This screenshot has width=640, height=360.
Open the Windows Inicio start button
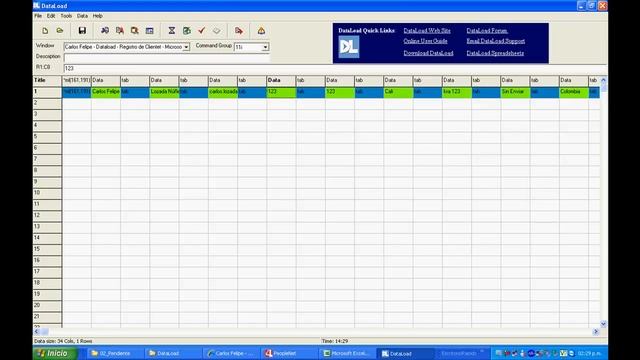point(55,353)
